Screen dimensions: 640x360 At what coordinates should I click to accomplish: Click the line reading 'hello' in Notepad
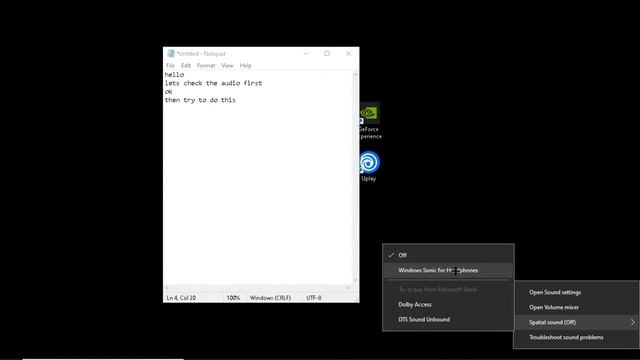tap(174, 75)
